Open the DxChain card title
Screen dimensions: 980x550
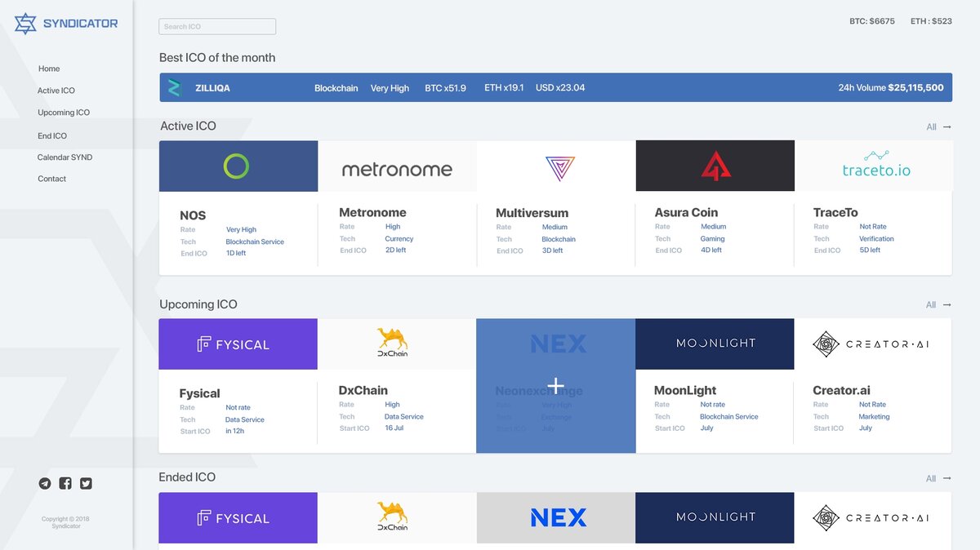363,390
